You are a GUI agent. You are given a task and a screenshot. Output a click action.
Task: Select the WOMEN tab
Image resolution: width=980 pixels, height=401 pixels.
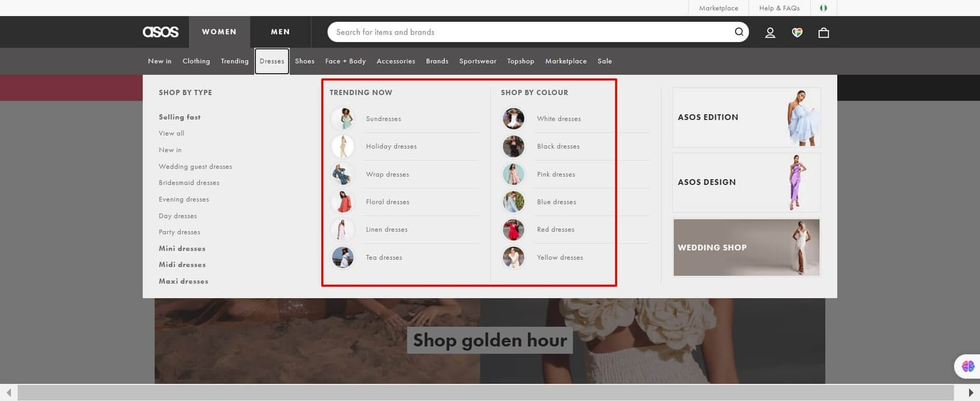point(219,31)
